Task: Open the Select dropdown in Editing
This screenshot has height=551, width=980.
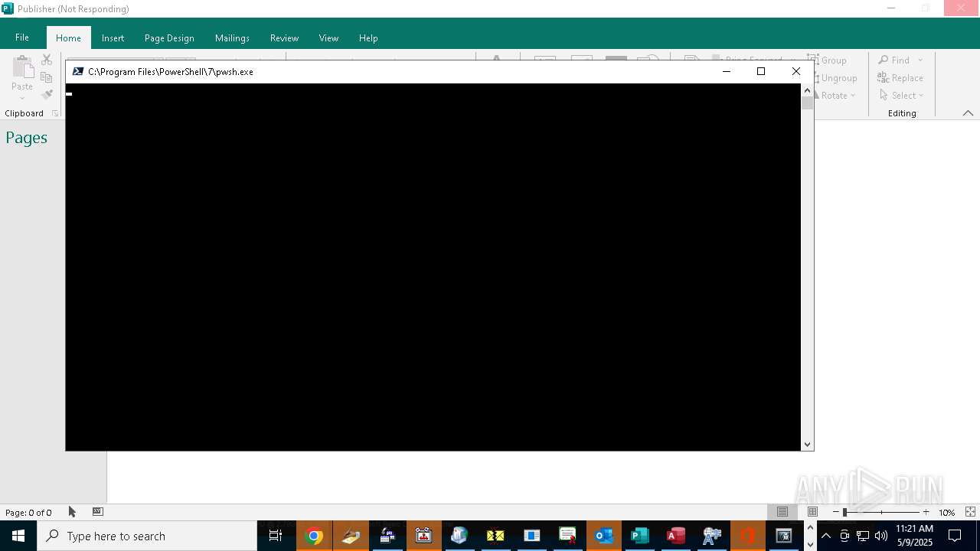Action: (x=901, y=96)
